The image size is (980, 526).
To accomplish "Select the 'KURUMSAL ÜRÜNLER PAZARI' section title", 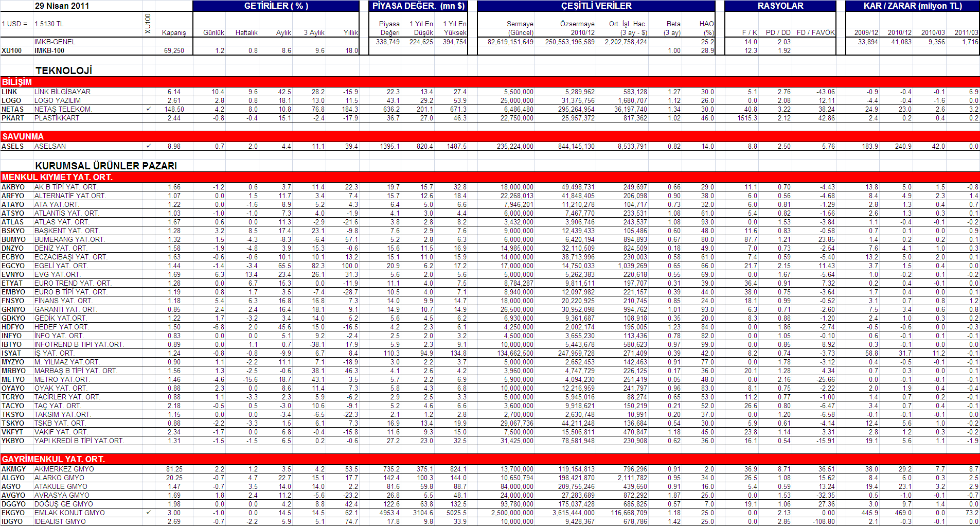I will tap(106, 166).
